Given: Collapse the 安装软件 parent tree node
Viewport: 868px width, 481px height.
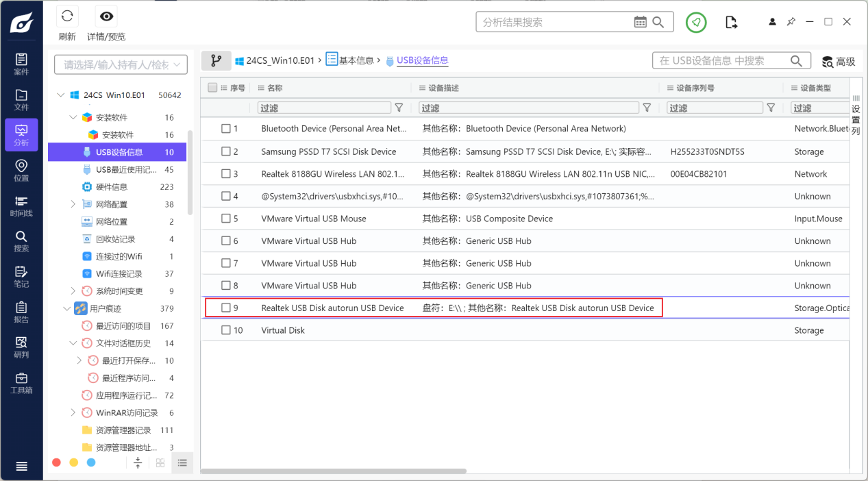Looking at the screenshot, I should [x=73, y=117].
